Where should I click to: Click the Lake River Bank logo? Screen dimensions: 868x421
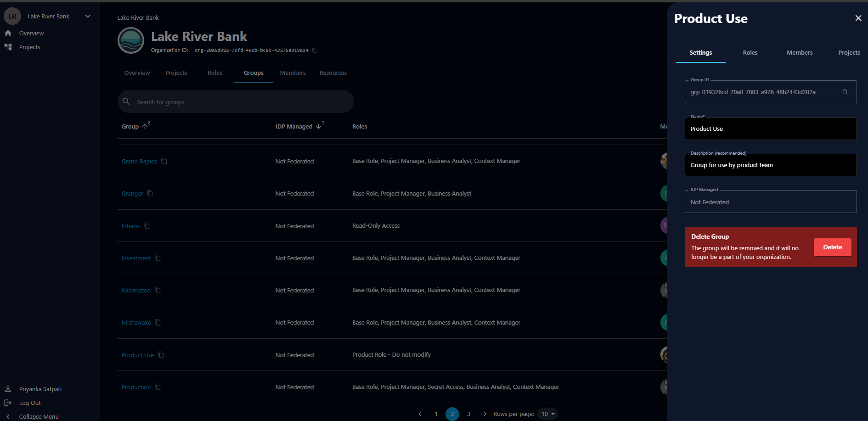pos(131,40)
